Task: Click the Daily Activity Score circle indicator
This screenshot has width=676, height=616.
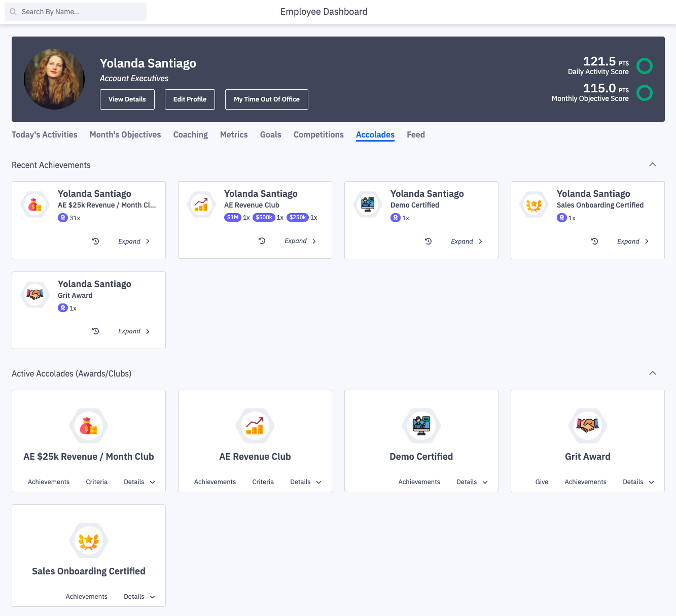Action: pyautogui.click(x=645, y=66)
